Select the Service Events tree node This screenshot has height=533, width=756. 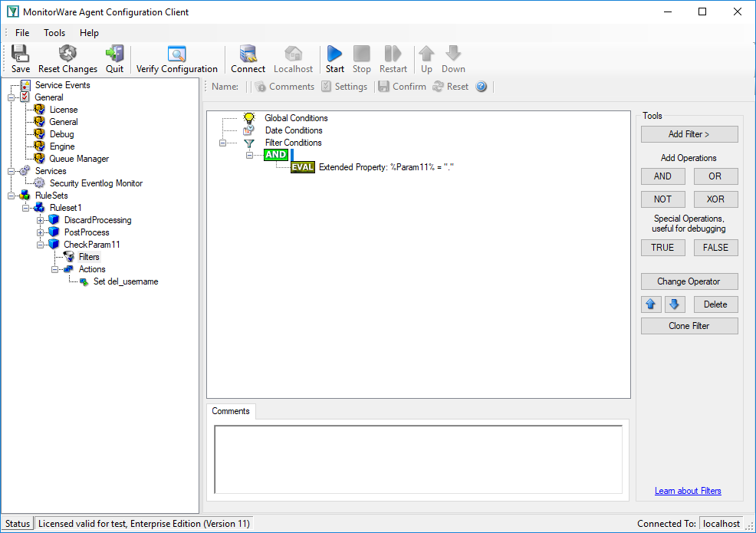[62, 85]
